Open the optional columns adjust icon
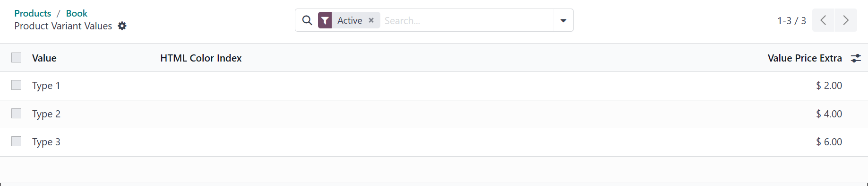Screen dimensions: 868x186 point(856,58)
